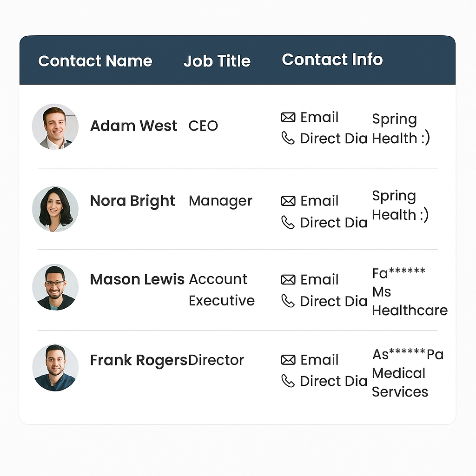Select Frank Rogers's avatar picture
Screen dimensions: 476x476
55,368
